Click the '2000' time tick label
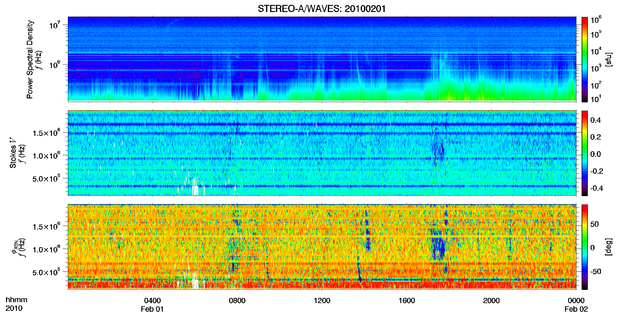The width and height of the screenshot is (644, 332). (491, 300)
